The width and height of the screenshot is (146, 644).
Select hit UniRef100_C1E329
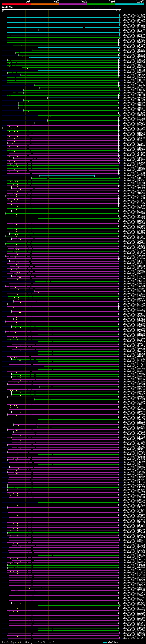pyautogui.click(x=134, y=100)
